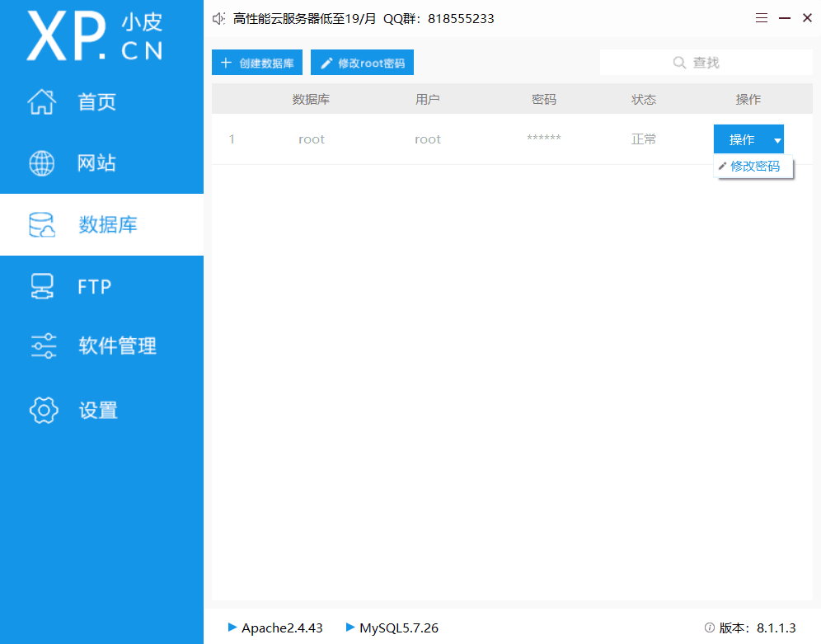Toggle the 操作 dropdown arrow
The image size is (821, 644).
777,140
